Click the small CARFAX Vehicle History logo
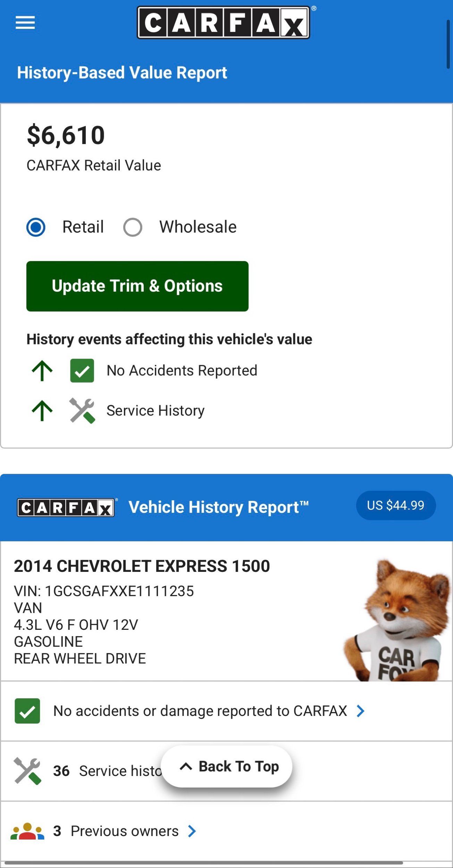The height and width of the screenshot is (868, 453). (x=66, y=508)
